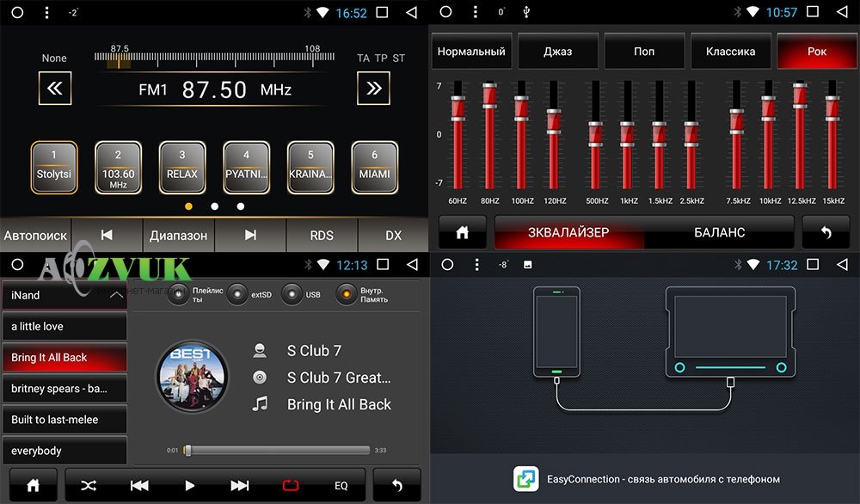The width and height of the screenshot is (860, 504).
Task: Adjust the 15kHZ equalizer slider
Action: 832,108
